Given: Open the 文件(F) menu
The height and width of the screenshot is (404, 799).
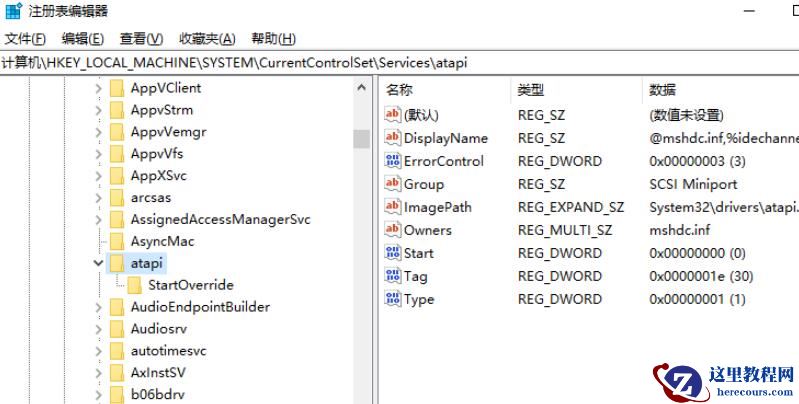Looking at the screenshot, I should point(25,39).
